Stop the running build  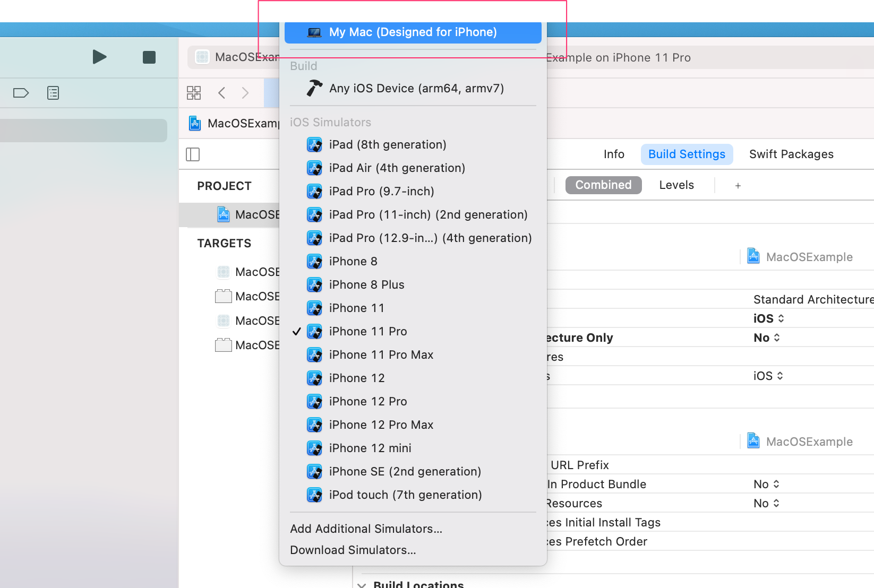[x=149, y=57]
